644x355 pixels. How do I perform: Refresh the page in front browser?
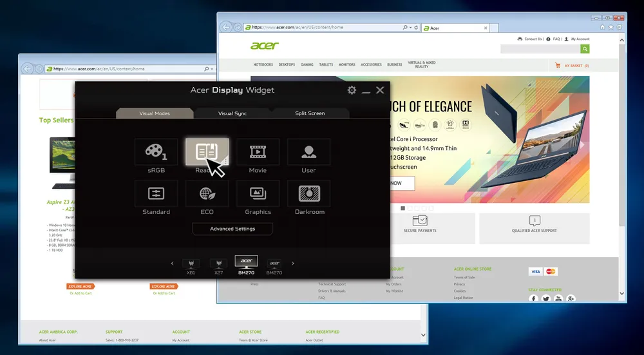[x=416, y=28]
